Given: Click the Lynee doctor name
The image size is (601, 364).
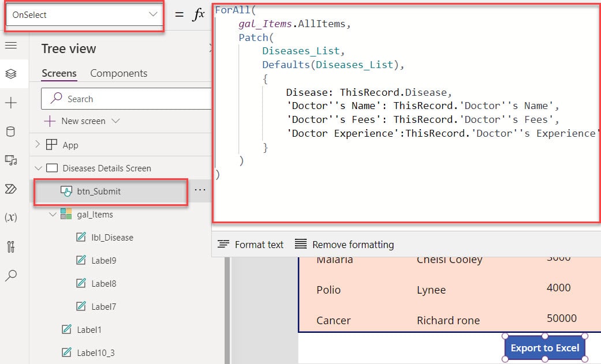Looking at the screenshot, I should point(431,290).
